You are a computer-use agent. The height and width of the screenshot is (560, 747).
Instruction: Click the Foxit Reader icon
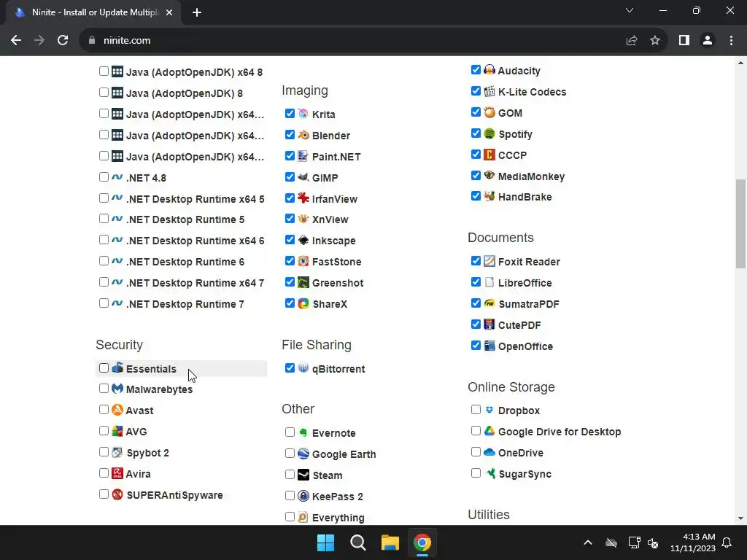(x=489, y=261)
